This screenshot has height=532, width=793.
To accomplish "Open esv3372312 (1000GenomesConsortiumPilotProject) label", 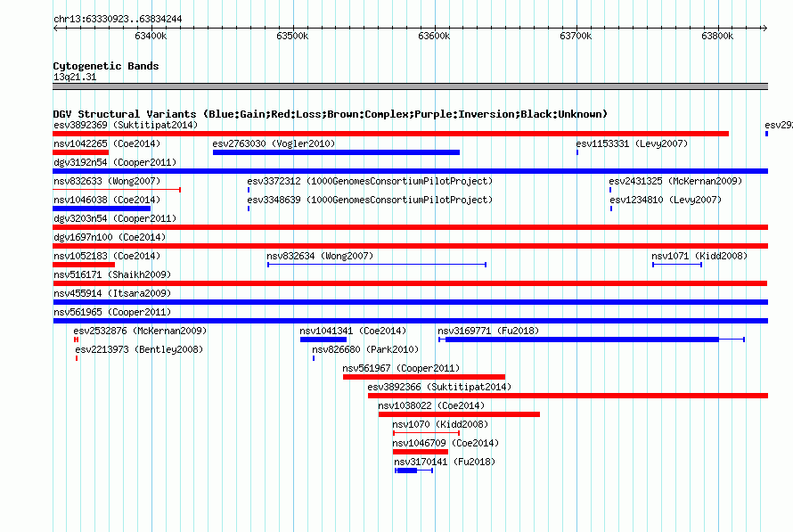I will [x=370, y=181].
